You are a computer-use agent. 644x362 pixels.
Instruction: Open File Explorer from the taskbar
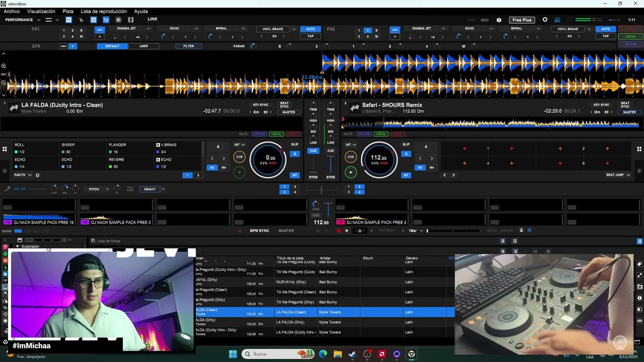tap(338, 354)
